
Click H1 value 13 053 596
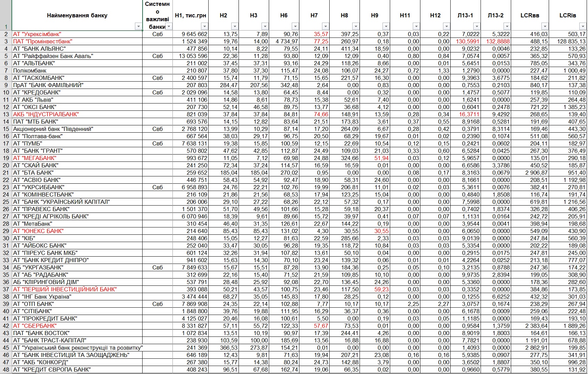click(191, 56)
